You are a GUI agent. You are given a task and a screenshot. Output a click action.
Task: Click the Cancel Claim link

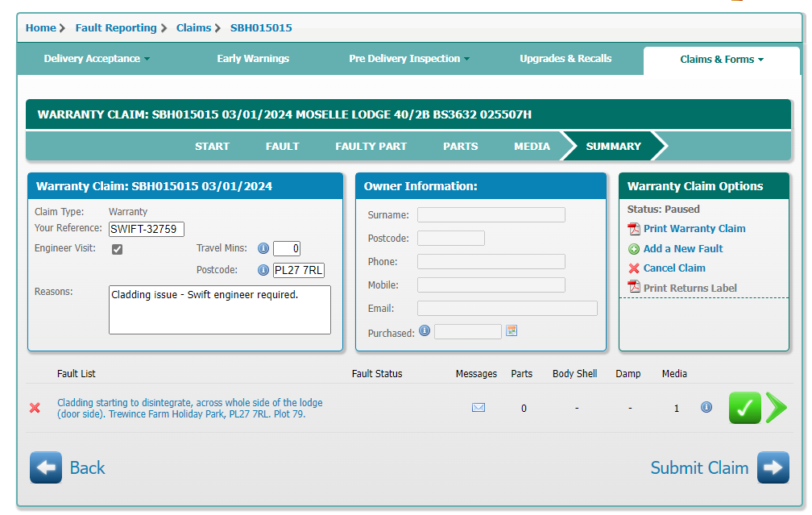(673, 268)
